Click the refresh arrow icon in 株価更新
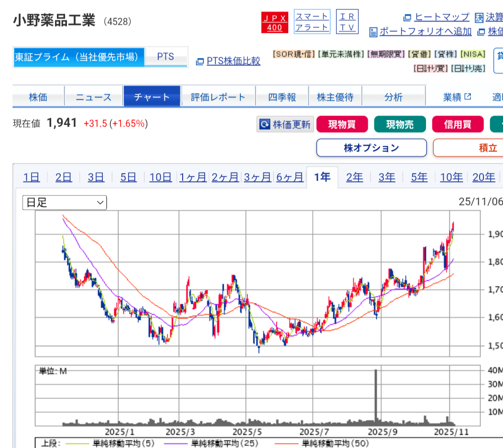503x448 pixels. (265, 124)
